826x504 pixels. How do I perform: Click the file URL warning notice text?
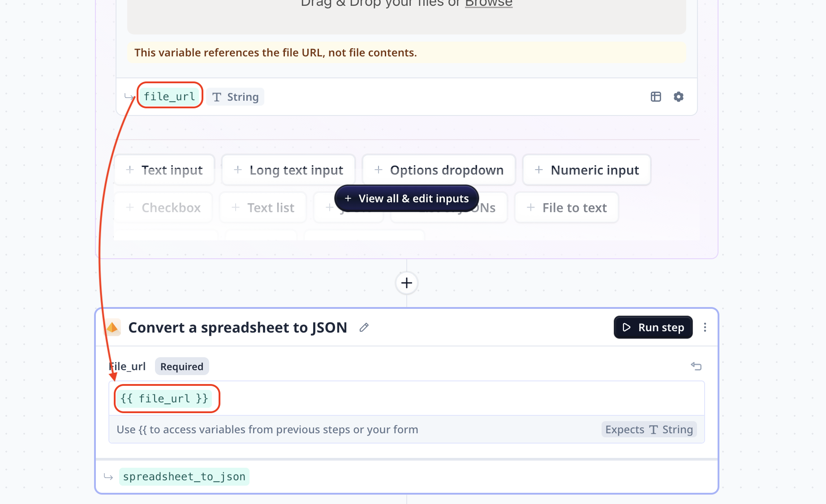[x=275, y=53]
